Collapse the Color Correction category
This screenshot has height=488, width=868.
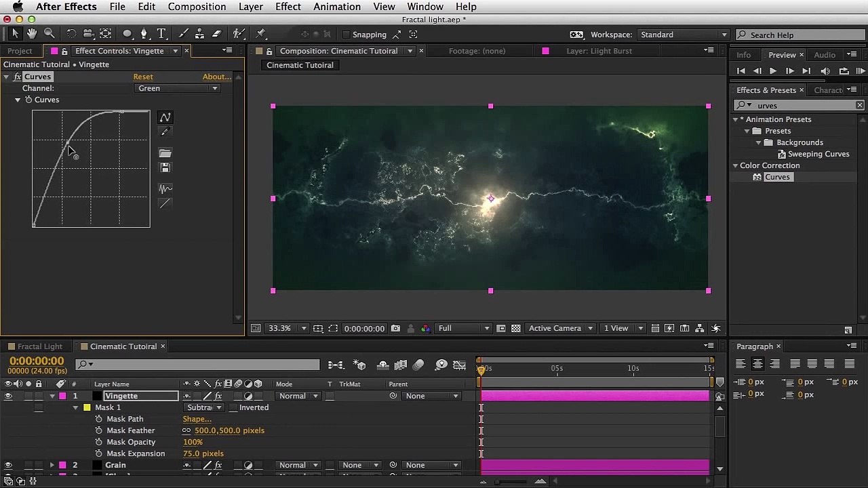[735, 165]
